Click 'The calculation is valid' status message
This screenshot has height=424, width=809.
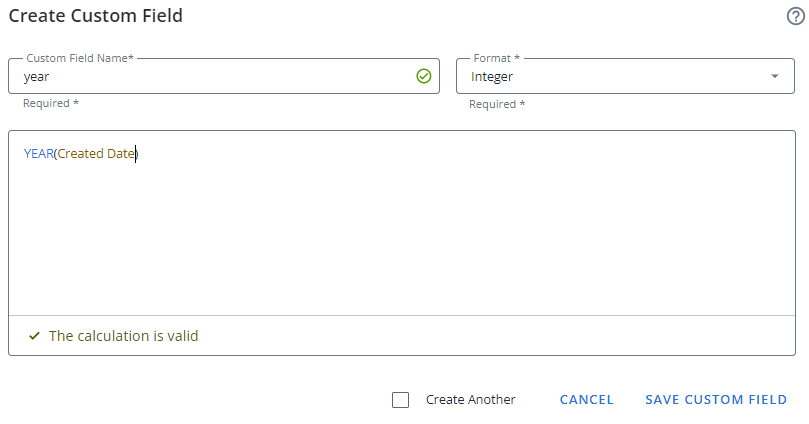[123, 336]
